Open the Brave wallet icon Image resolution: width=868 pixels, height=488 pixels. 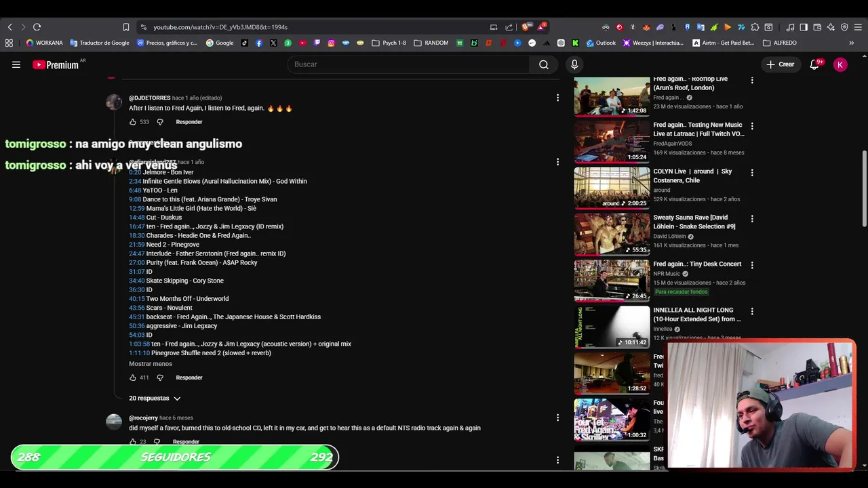point(817,27)
